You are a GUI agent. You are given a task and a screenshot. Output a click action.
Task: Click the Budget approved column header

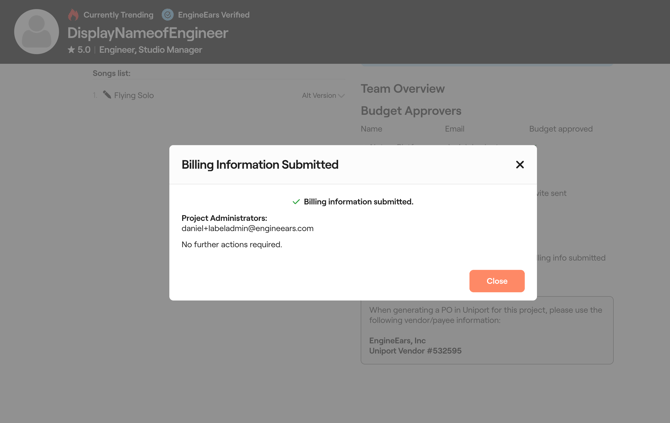pos(560,129)
